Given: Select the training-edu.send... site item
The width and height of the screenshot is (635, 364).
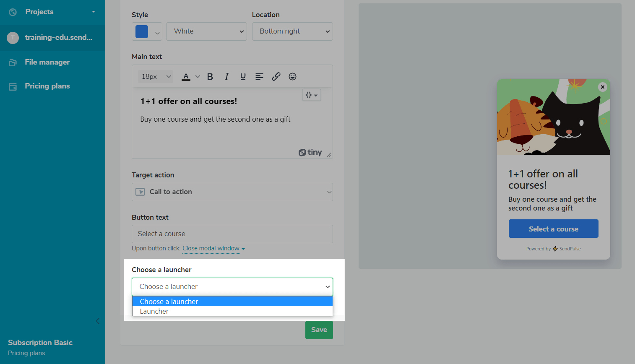Looking at the screenshot, I should coord(52,38).
